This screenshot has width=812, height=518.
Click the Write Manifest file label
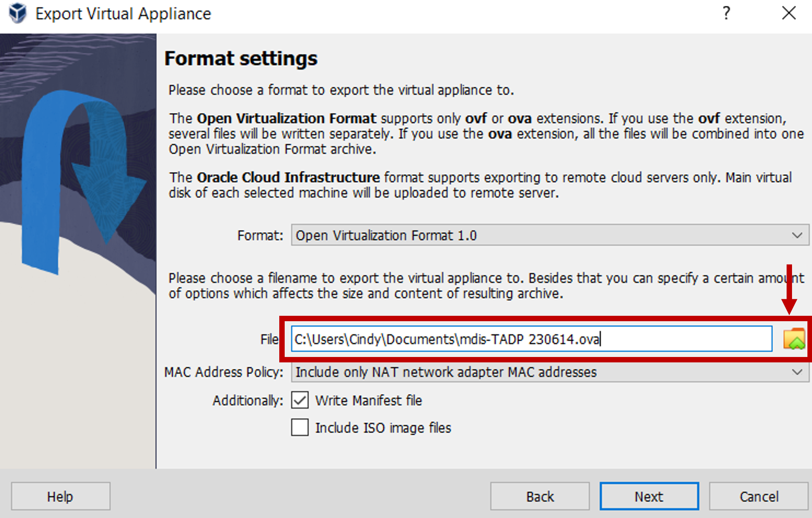tap(368, 400)
